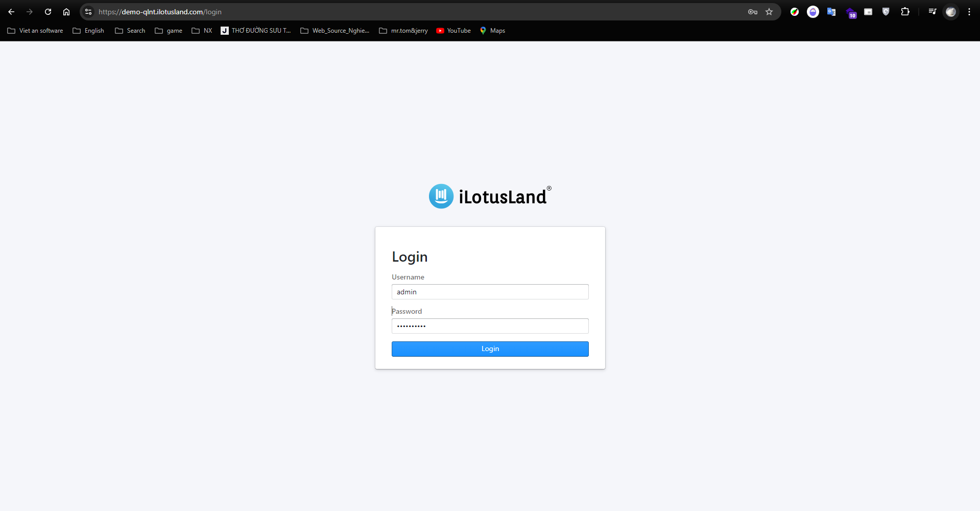Image resolution: width=980 pixels, height=511 pixels.
Task: Open the browser home page
Action: tap(66, 12)
